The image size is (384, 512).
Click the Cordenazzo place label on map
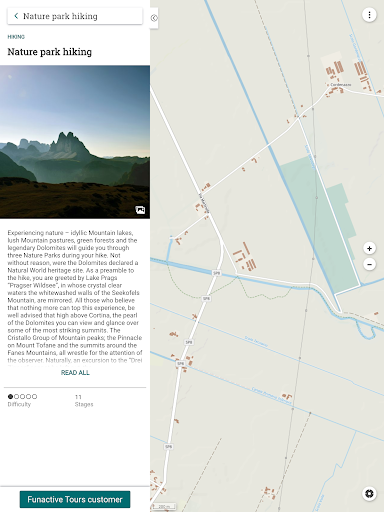point(340,85)
